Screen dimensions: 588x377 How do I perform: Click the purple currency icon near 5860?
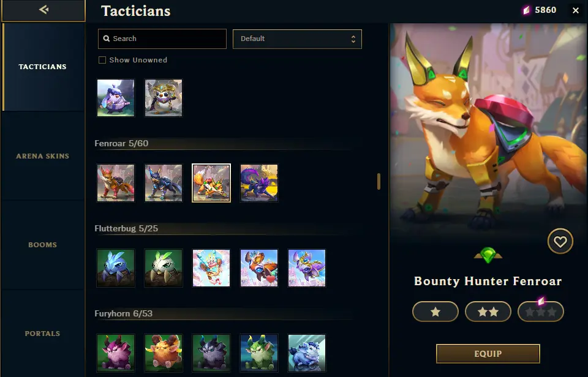[x=527, y=10]
